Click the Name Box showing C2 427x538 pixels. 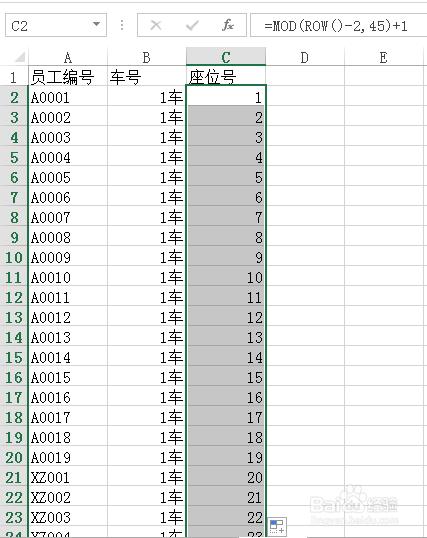click(56, 25)
